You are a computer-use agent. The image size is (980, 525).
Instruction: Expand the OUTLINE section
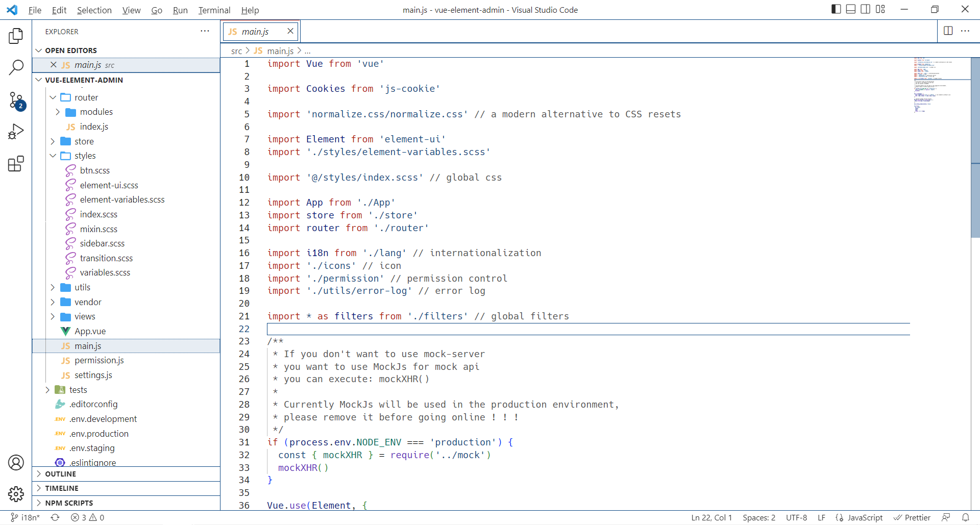[x=60, y=474]
